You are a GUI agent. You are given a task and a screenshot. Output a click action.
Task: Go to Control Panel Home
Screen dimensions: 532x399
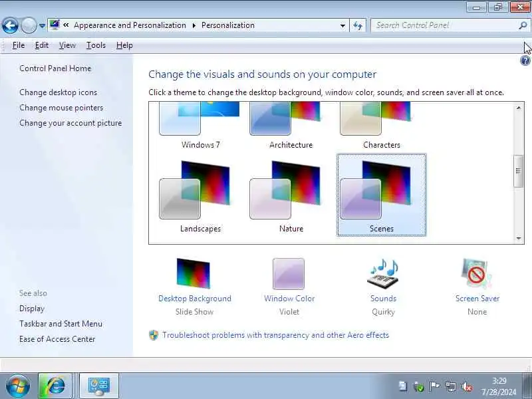(x=55, y=68)
